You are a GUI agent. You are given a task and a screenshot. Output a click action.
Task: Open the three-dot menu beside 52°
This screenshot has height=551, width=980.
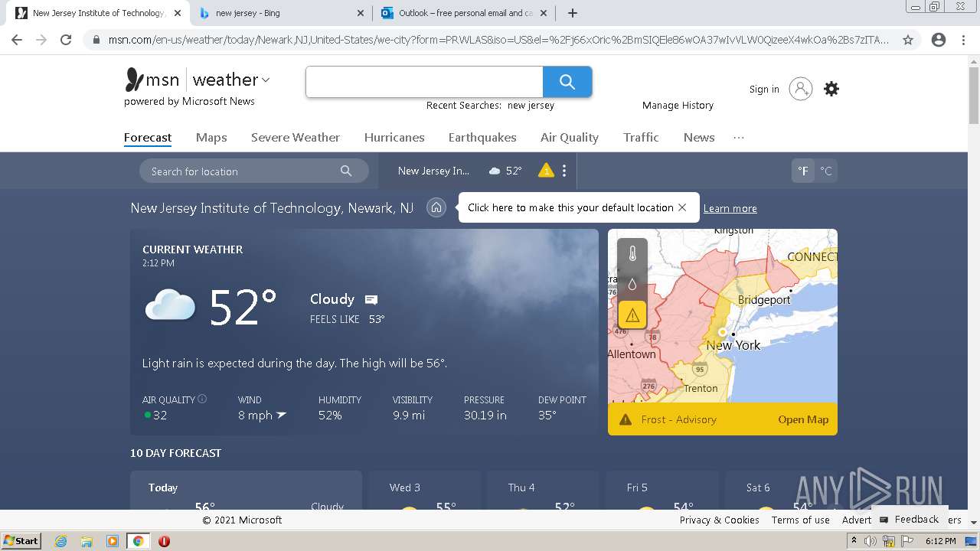564,171
